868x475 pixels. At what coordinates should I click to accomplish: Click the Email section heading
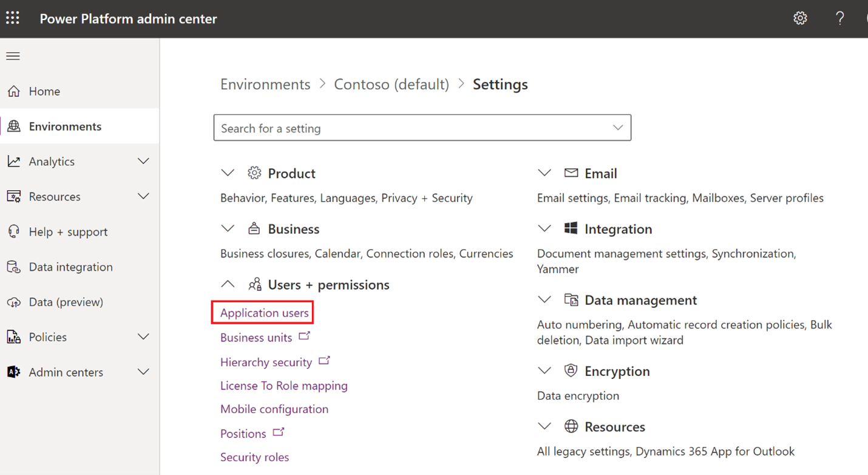click(x=600, y=174)
